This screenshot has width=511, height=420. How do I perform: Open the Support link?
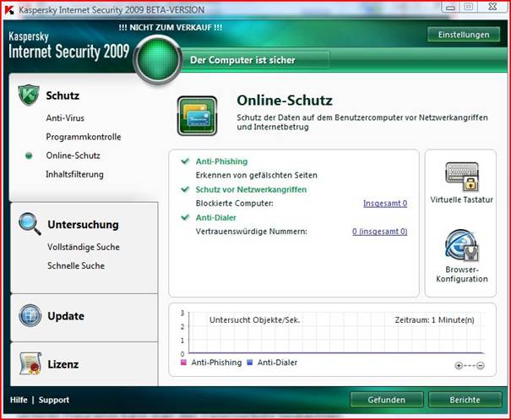[x=54, y=400]
